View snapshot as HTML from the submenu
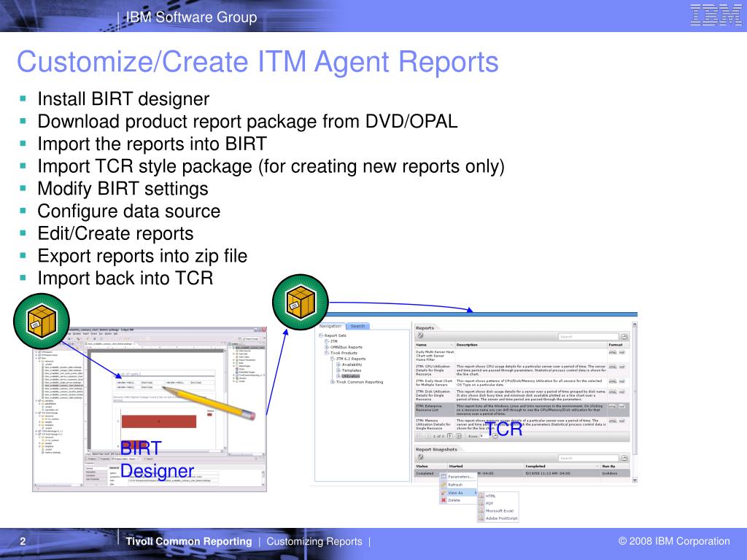Screen dimensions: 747x560 (x=498, y=496)
